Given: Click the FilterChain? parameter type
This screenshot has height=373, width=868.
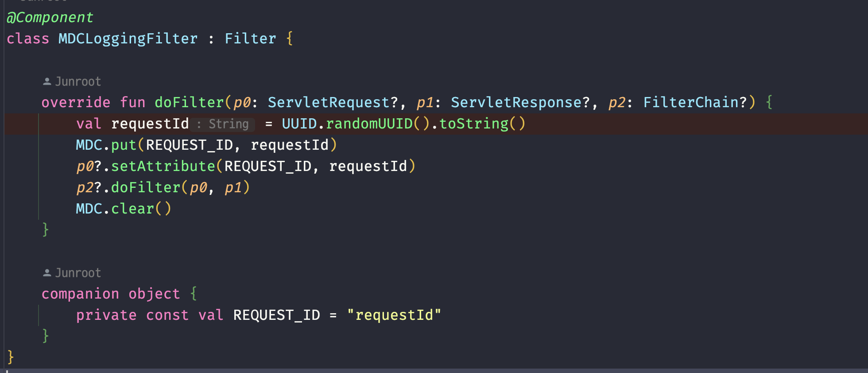Looking at the screenshot, I should tap(695, 102).
